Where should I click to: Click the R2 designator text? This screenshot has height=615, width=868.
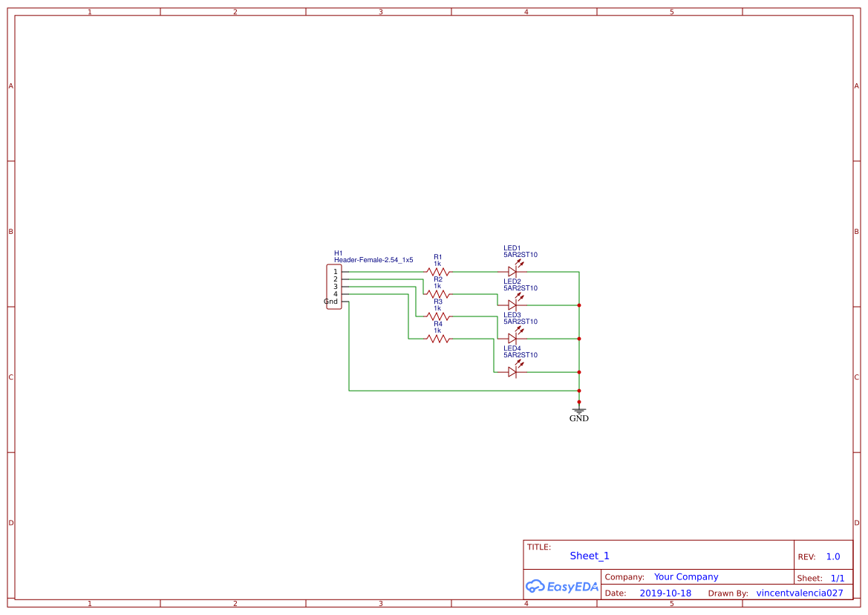coord(438,279)
